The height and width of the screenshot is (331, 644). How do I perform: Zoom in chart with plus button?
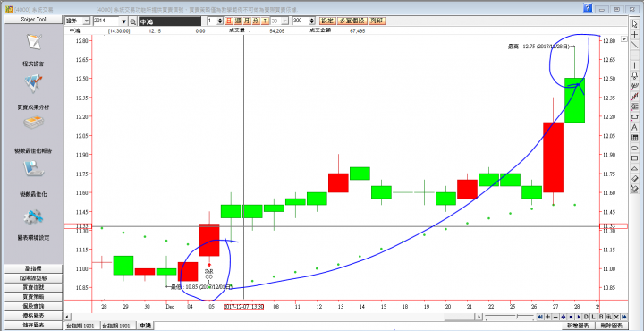pyautogui.click(x=548, y=317)
